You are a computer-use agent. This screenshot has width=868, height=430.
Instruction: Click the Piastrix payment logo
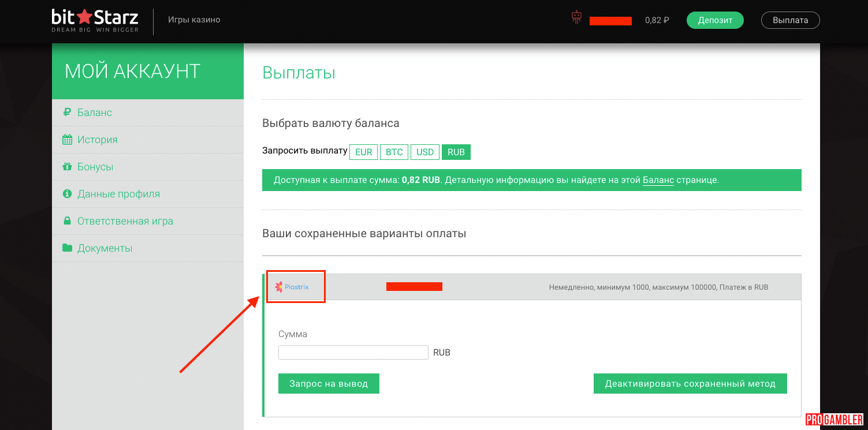tap(292, 287)
